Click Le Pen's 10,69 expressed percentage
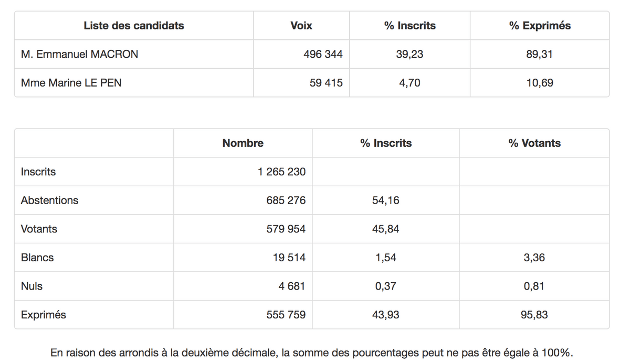The height and width of the screenshot is (364, 630). pos(540,82)
